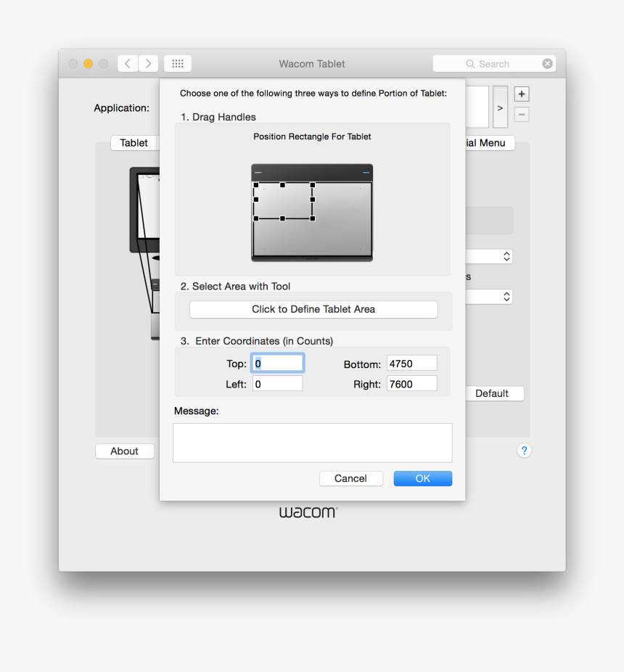Click the right-middle handle of the tablet rectangle
The image size is (624, 672).
[313, 200]
